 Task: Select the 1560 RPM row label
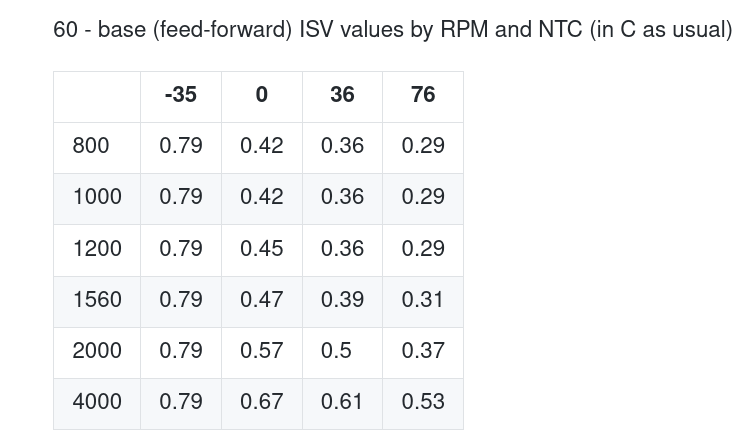pyautogui.click(x=97, y=299)
